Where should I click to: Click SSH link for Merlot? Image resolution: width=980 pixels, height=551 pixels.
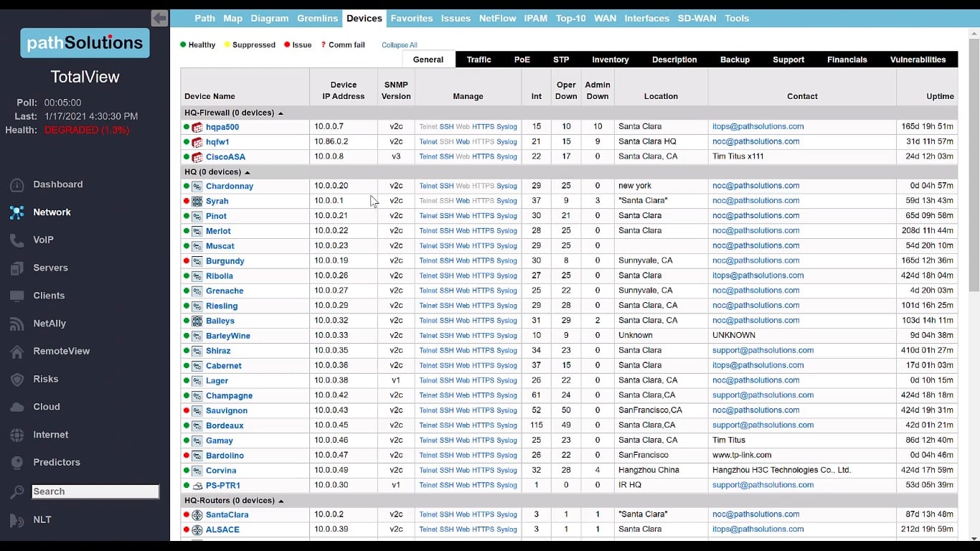[446, 231]
